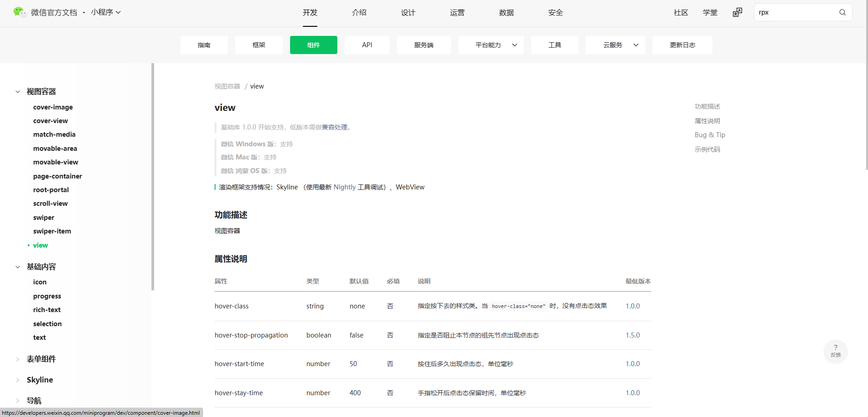The width and height of the screenshot is (868, 417).
Task: Jump to Bug & Tip section
Action: point(709,135)
